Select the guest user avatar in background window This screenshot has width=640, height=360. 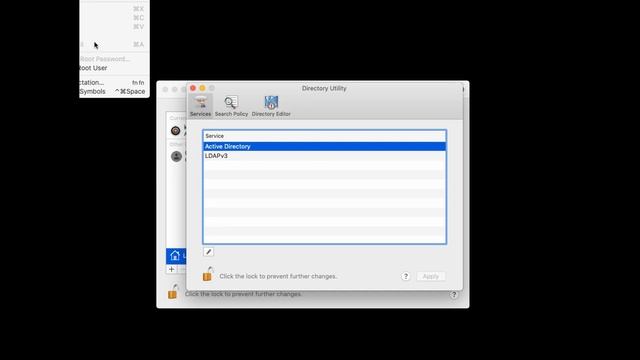(176, 156)
